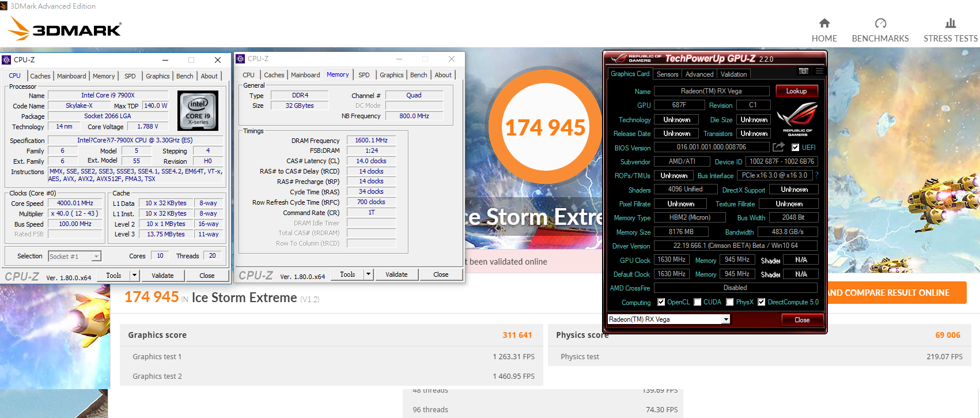Toggle the UEFI checkbox in GPU-Z
980x418 pixels.
click(795, 148)
